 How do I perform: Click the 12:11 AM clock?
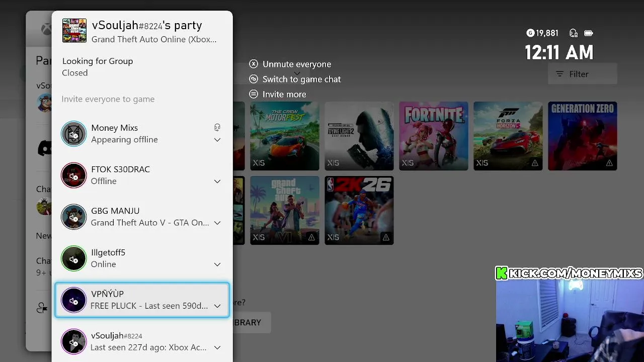(559, 52)
